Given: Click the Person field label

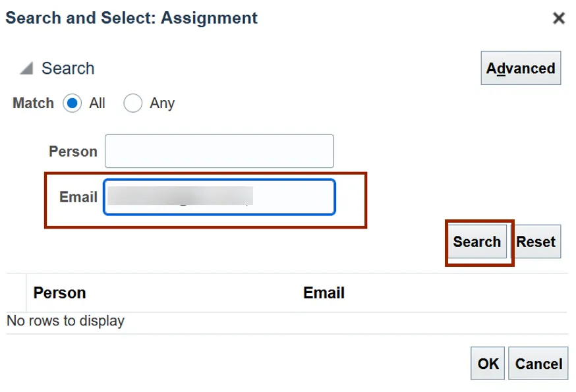Looking at the screenshot, I should [x=73, y=152].
